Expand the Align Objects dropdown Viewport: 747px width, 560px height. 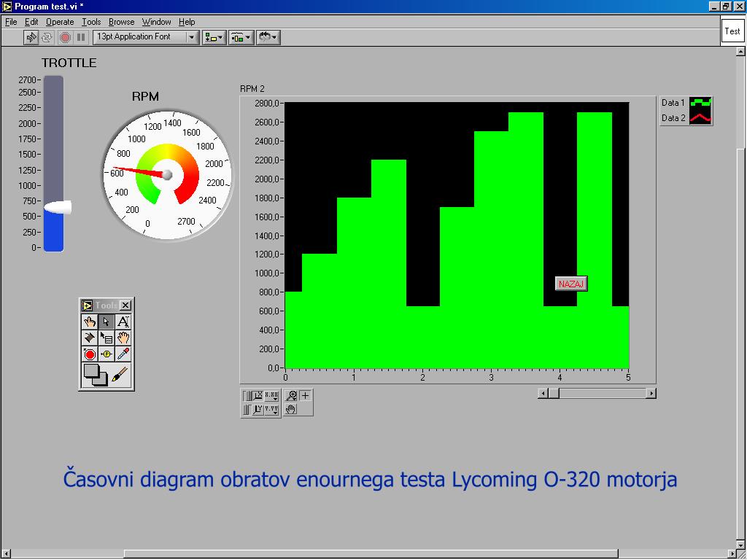click(214, 37)
